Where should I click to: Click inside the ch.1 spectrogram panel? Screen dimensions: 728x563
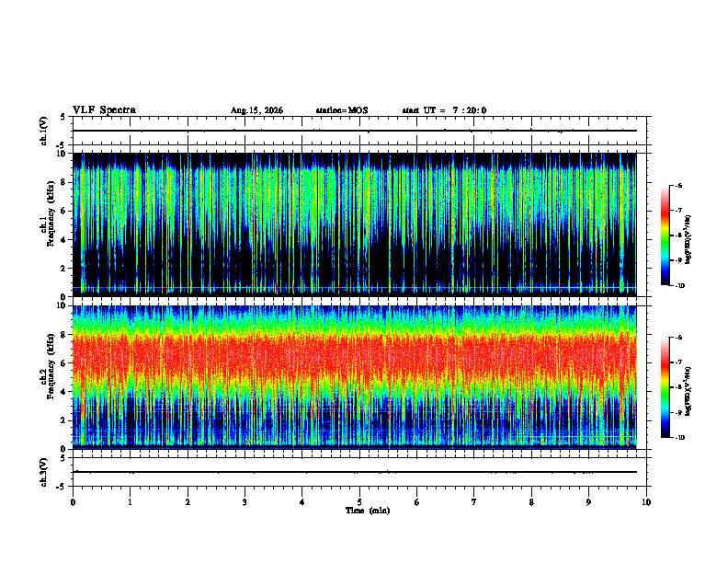click(355, 224)
